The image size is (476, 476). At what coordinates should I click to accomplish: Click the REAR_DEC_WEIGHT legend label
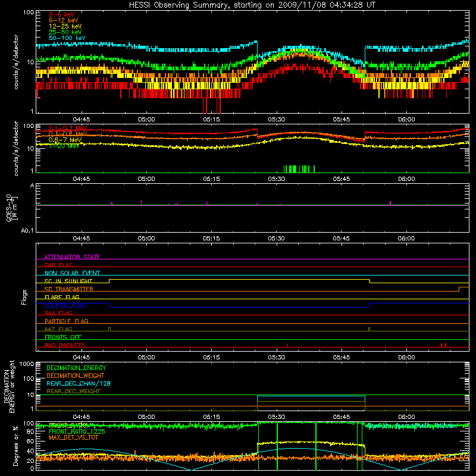(73, 392)
